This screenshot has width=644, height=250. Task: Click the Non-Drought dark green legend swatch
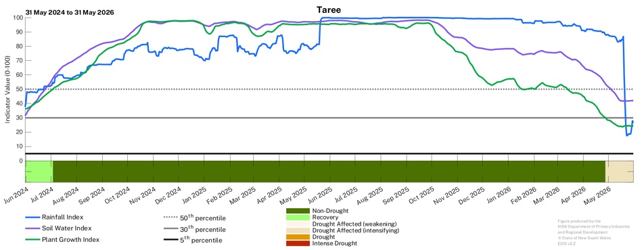pos(298,211)
